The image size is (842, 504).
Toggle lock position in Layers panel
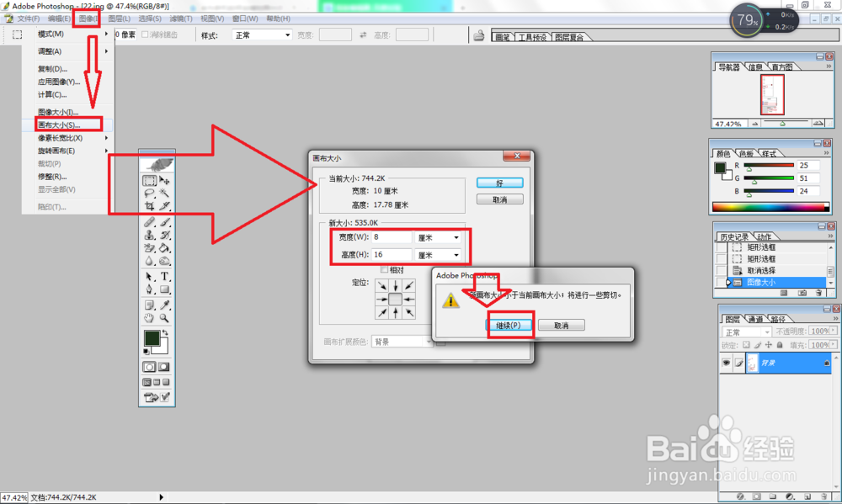coord(769,345)
